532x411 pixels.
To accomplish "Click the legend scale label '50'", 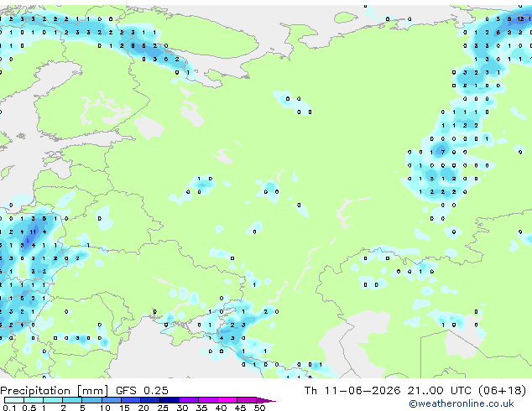I will 259,408.
